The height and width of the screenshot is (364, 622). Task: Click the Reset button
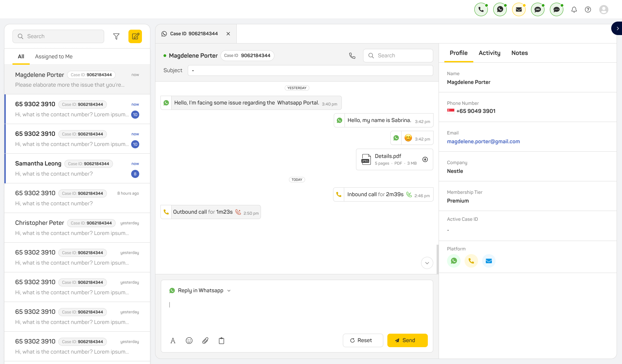[363, 340]
